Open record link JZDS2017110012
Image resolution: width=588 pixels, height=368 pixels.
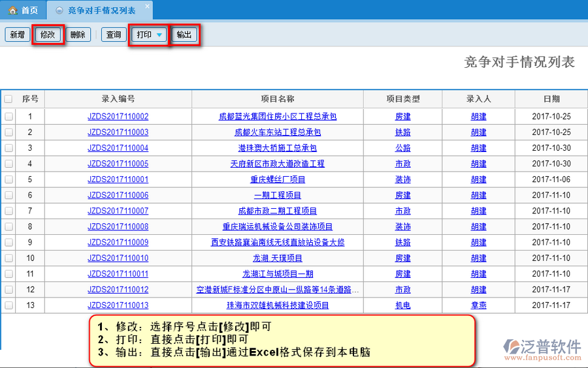coord(118,290)
